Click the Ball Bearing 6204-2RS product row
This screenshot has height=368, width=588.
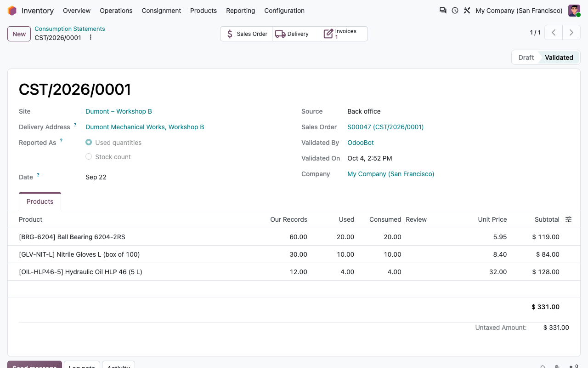click(x=294, y=237)
